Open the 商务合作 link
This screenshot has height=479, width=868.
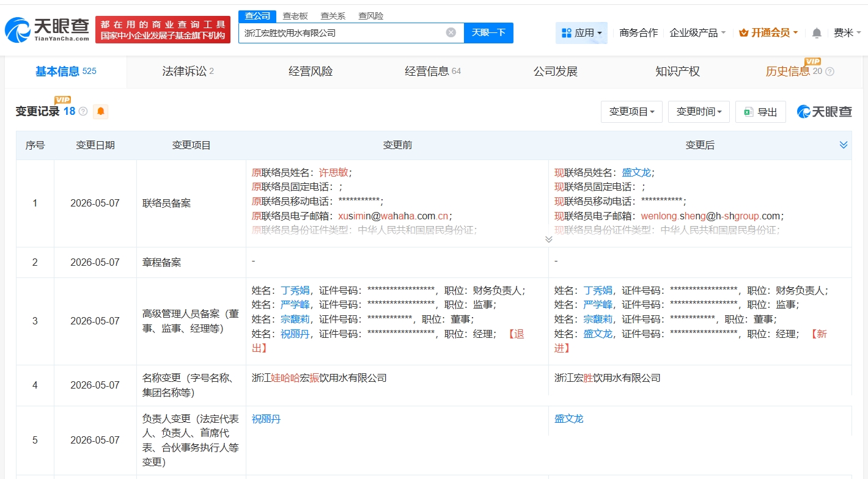(x=638, y=32)
